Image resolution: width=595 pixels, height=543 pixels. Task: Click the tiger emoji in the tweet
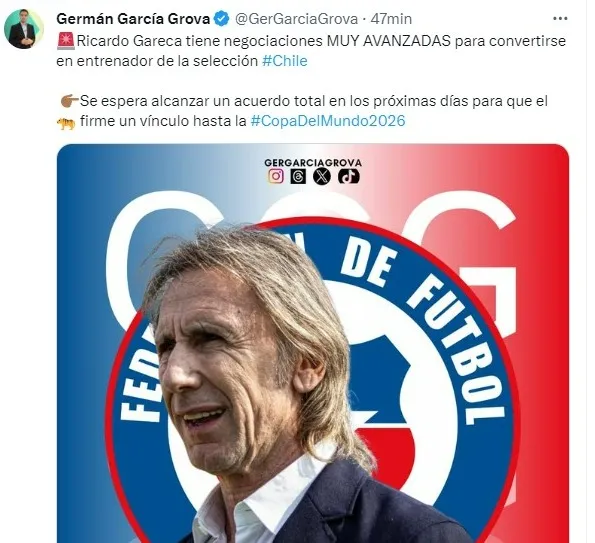click(x=66, y=123)
